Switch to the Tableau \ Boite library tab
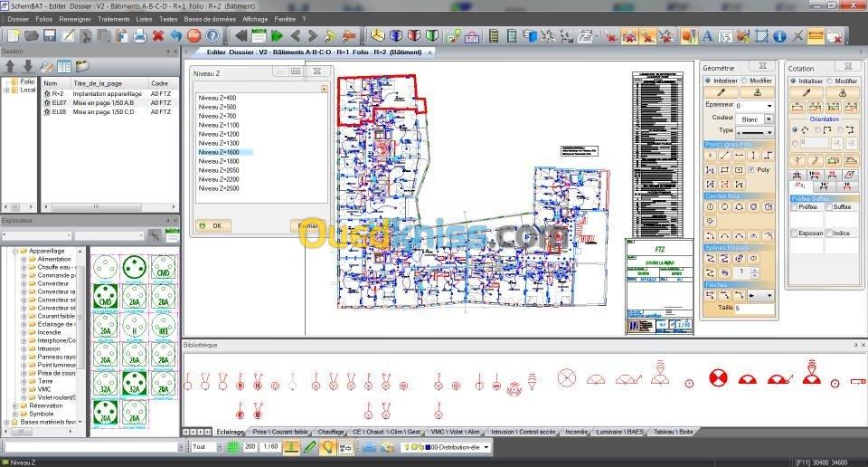This screenshot has height=467, width=868. point(673,432)
